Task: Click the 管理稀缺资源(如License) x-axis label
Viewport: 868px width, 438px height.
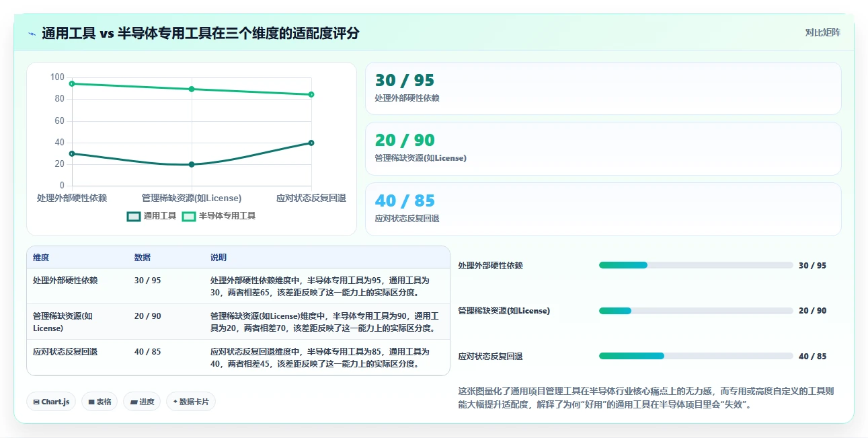Action: pos(192,198)
